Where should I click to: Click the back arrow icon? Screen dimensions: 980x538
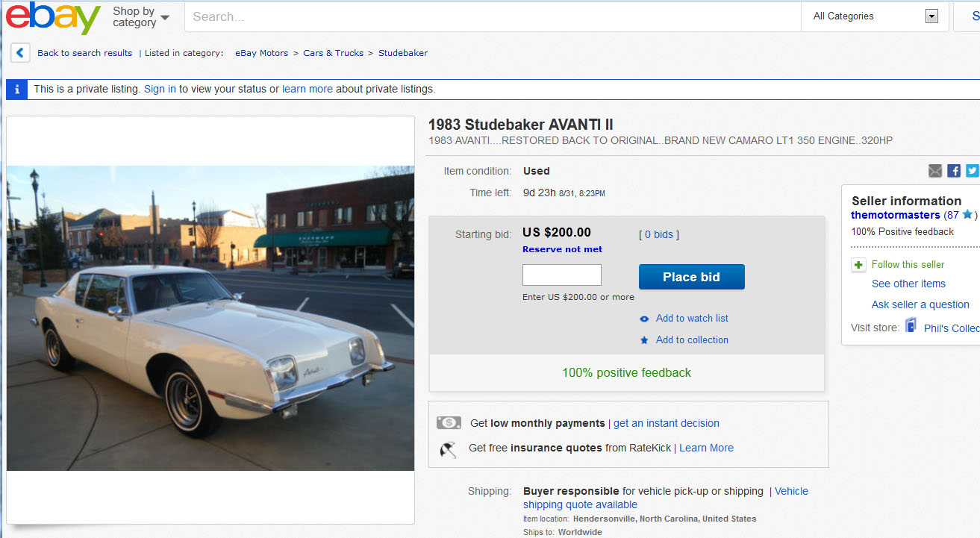20,53
